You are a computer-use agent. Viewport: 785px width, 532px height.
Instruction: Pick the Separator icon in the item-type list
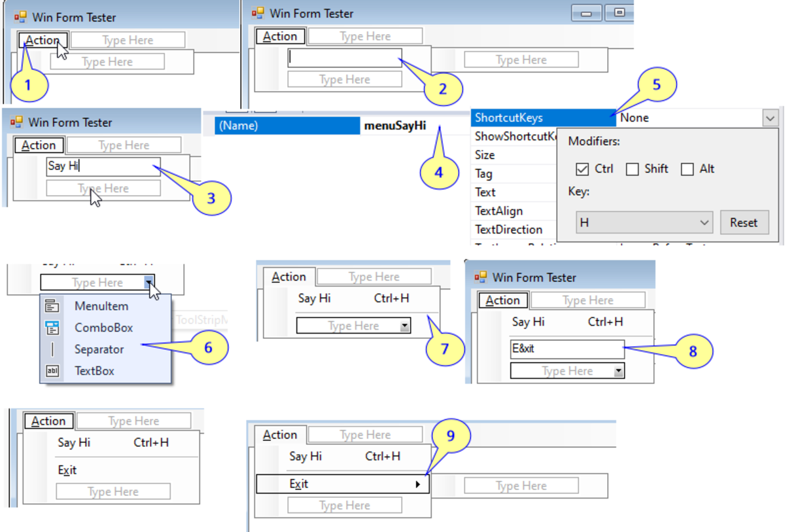point(54,349)
